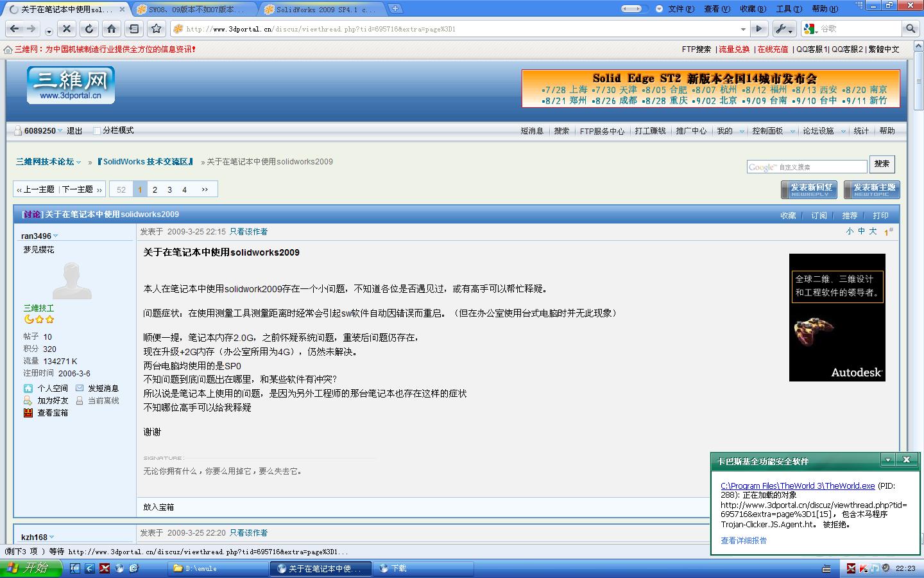Open the 收藏(B) menu
The height and width of the screenshot is (578, 924).
point(753,9)
